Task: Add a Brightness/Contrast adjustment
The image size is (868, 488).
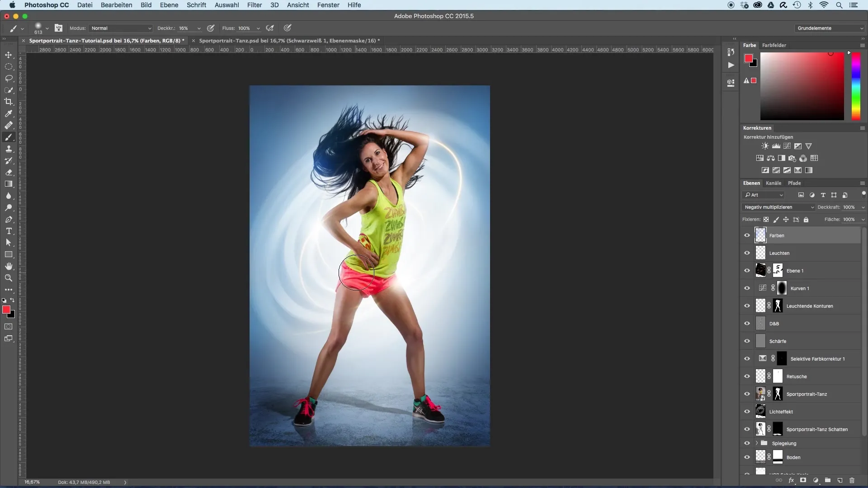Action: pos(765,146)
